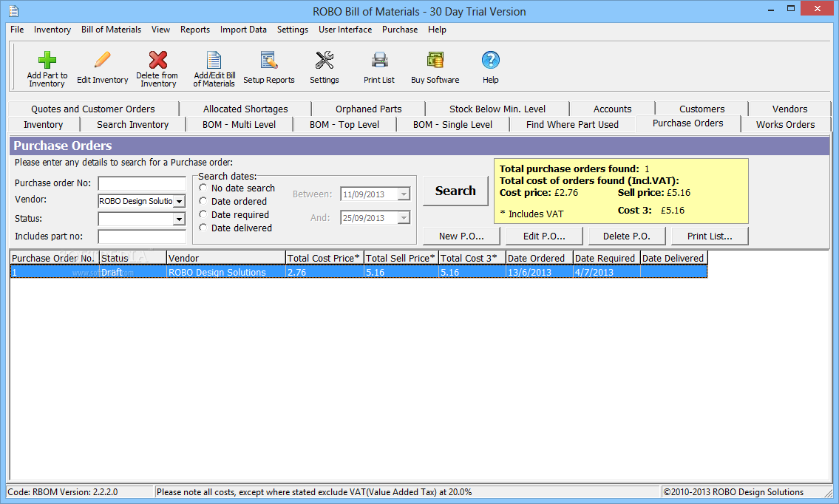Switch to the Inventory tab
The height and width of the screenshot is (504, 839).
(x=44, y=124)
